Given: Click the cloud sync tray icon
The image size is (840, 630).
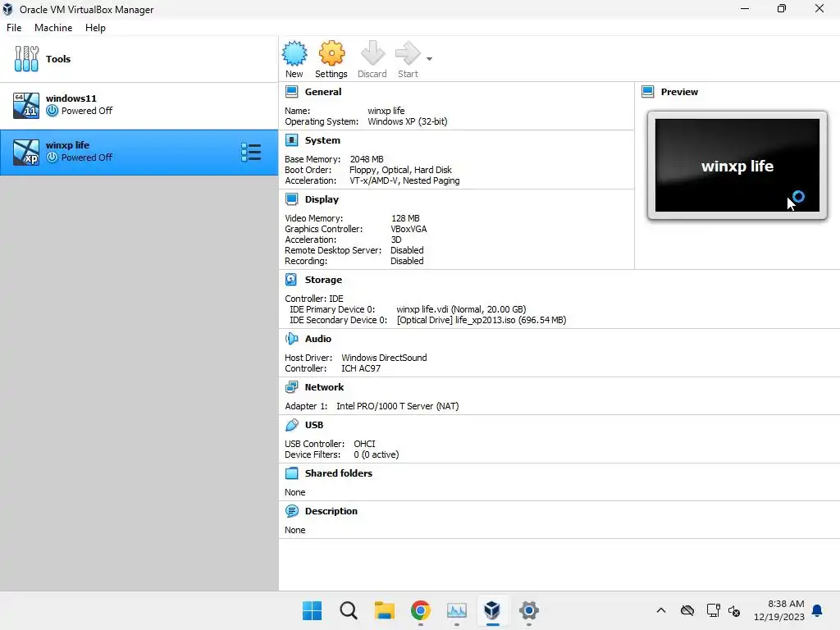Looking at the screenshot, I should (x=687, y=610).
